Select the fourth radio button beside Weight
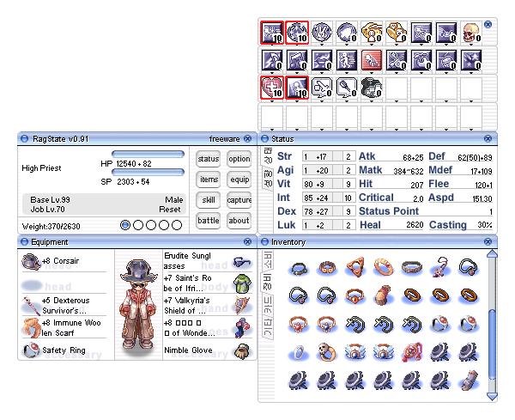This screenshot has height=420, width=515. (164, 225)
